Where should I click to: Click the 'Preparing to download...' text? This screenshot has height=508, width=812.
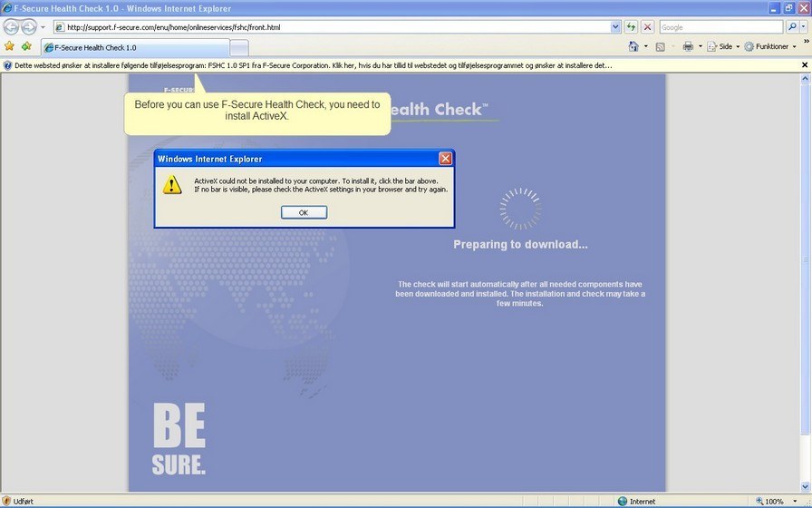[x=520, y=245]
